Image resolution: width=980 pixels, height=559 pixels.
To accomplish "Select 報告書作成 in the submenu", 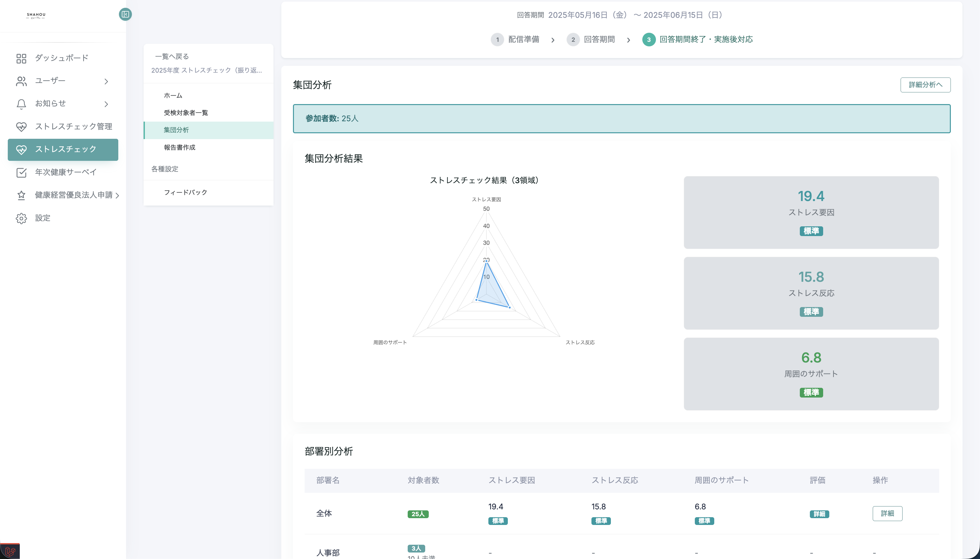I will (208, 148).
